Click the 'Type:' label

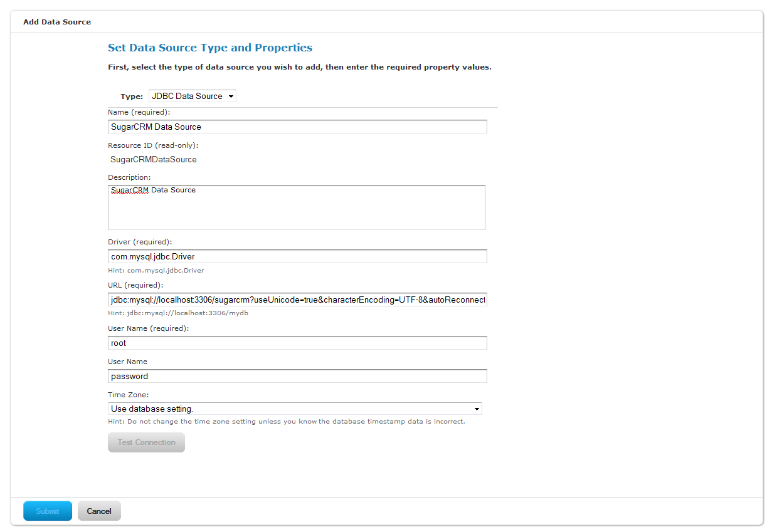click(132, 96)
